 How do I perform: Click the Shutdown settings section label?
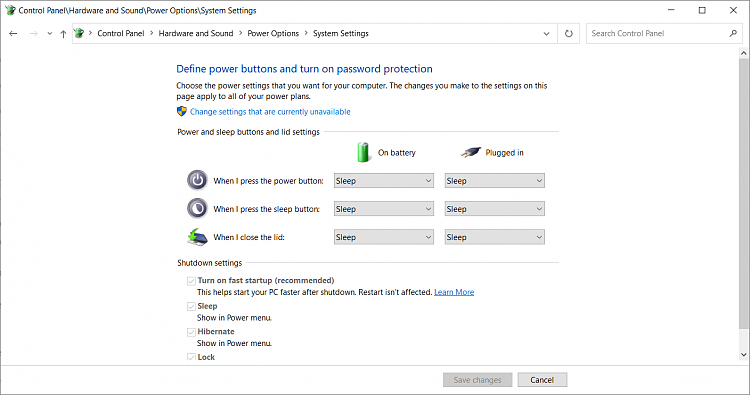tap(210, 263)
